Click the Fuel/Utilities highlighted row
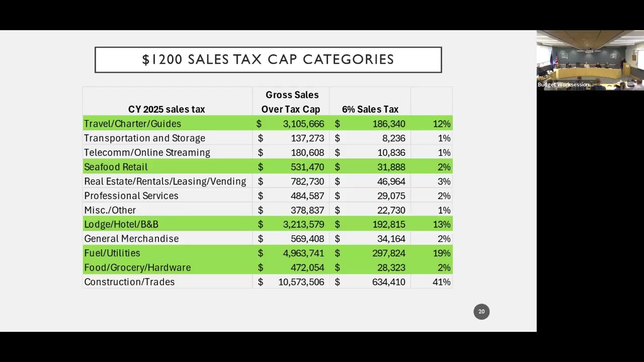 268,253
